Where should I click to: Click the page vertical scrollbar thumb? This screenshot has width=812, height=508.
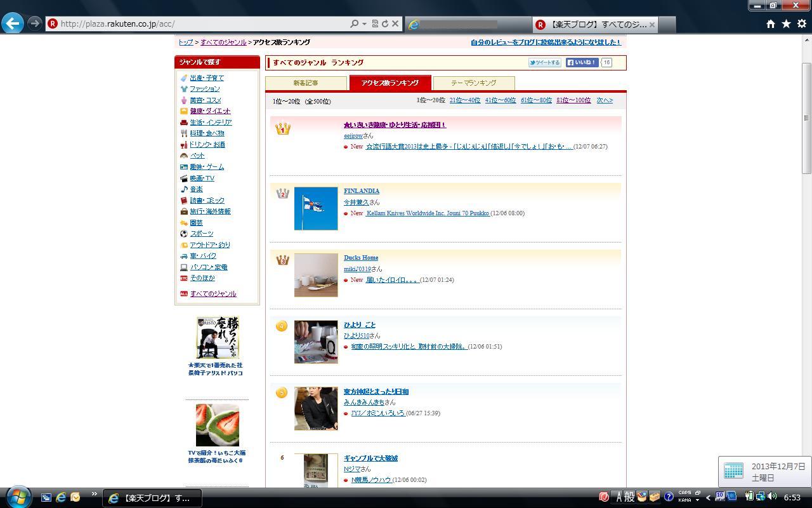(806, 117)
